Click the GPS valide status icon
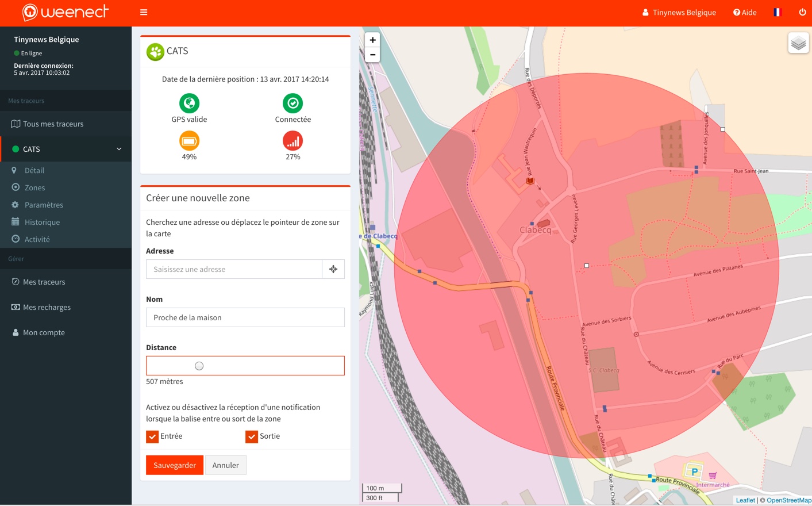The height and width of the screenshot is (506, 812). click(189, 103)
